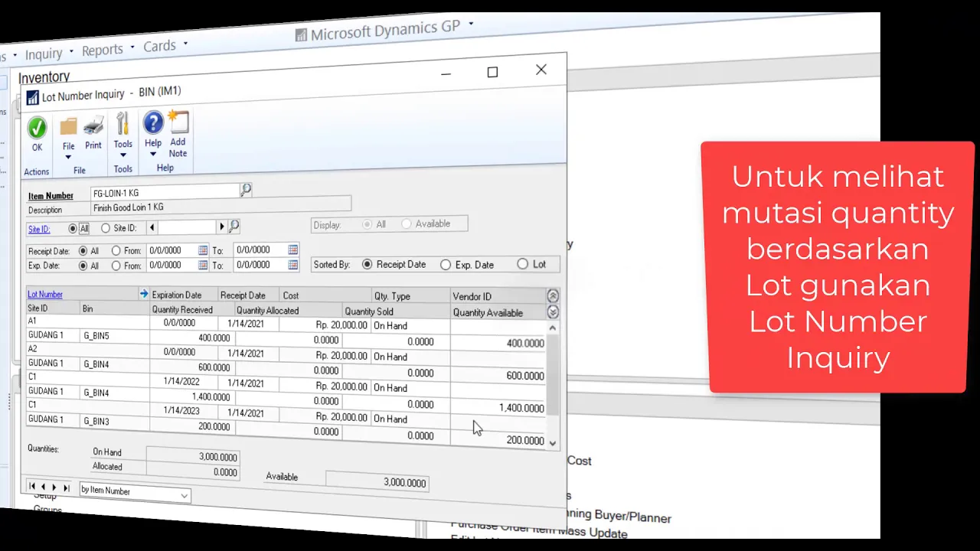The image size is (980, 551).
Task: Go to last record navigation button
Action: pyautogui.click(x=67, y=487)
